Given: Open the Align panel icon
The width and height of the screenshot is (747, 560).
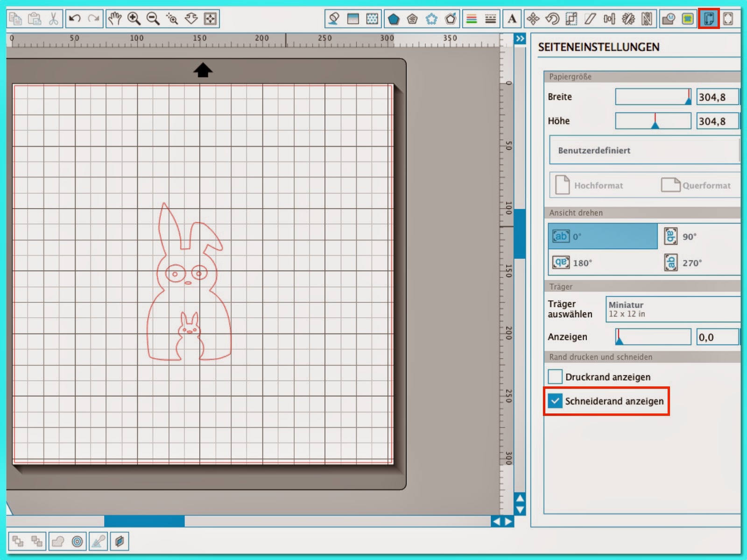Looking at the screenshot, I should tap(609, 19).
